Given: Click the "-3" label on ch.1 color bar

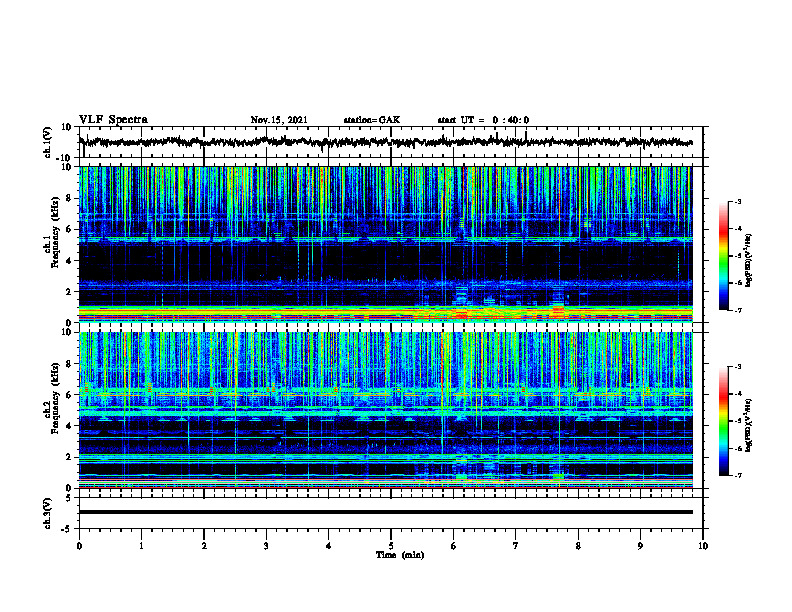Looking at the screenshot, I should click(x=738, y=201).
